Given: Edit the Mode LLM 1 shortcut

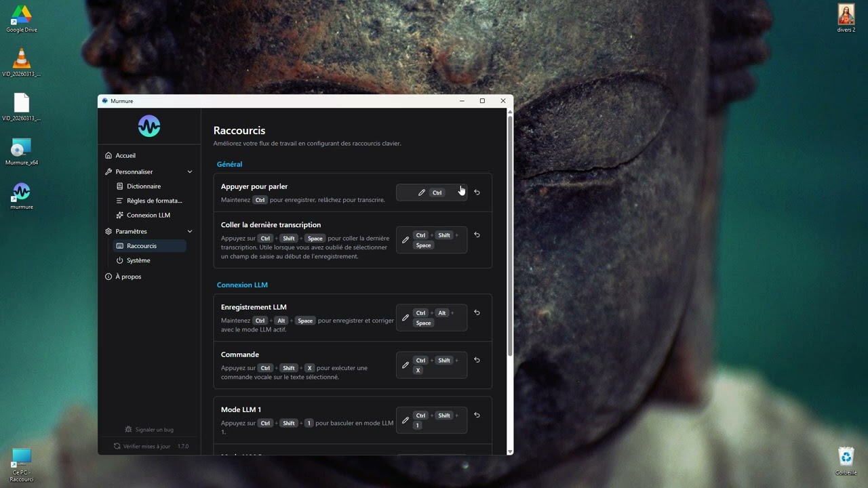Looking at the screenshot, I should tap(431, 420).
